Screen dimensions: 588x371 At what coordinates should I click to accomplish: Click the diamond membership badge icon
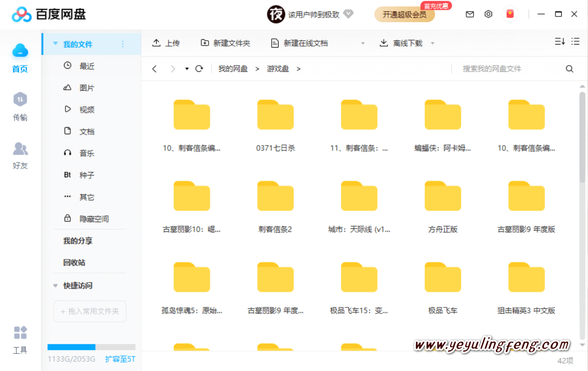348,14
